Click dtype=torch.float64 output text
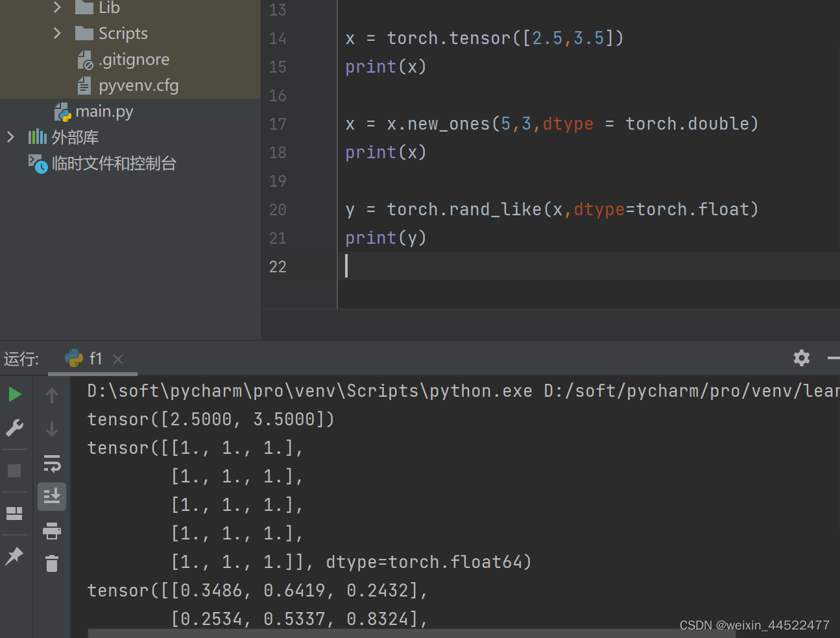Image resolution: width=840 pixels, height=638 pixels. click(429, 562)
